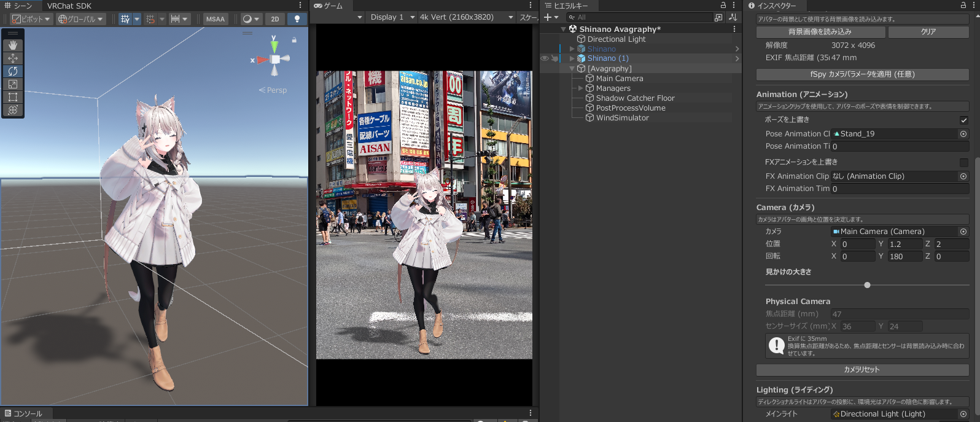Open Game panel more options menu
The width and height of the screenshot is (980, 422).
click(x=531, y=6)
